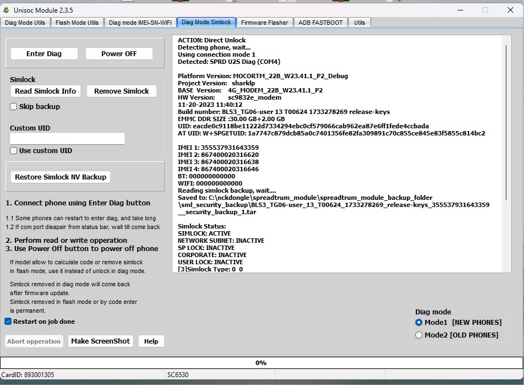Click the Custom UID text field
532x392 pixels.
[x=67, y=139]
